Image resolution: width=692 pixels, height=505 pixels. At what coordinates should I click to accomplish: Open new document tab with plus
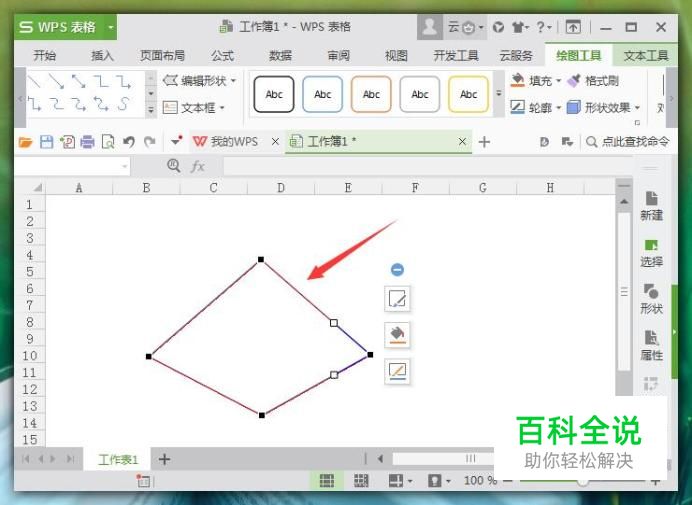click(x=484, y=142)
